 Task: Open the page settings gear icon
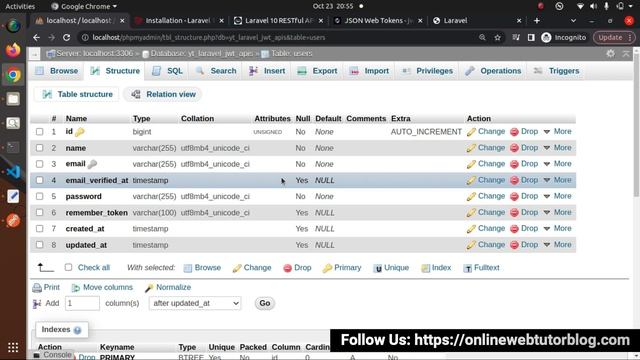coord(610,53)
